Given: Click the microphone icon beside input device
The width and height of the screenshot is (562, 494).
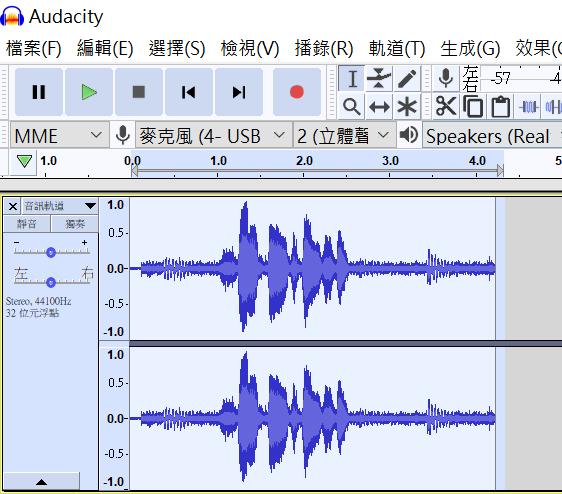Looking at the screenshot, I should pos(123,135).
